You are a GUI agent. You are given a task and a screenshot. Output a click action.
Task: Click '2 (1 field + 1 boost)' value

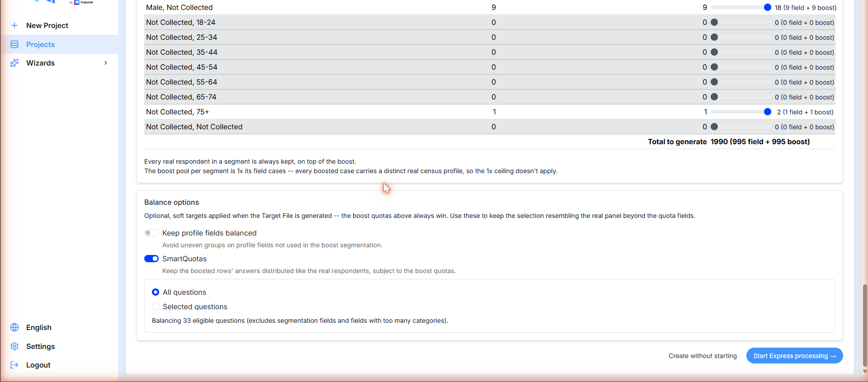[x=805, y=112]
